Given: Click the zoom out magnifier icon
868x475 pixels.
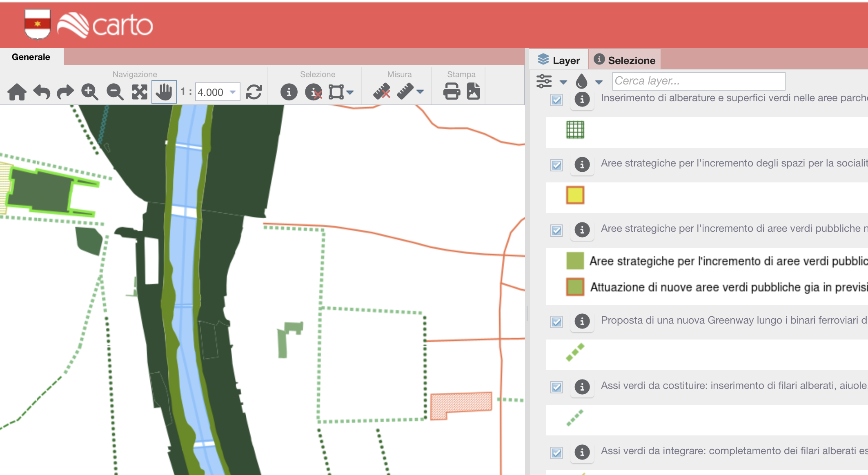Looking at the screenshot, I should pyautogui.click(x=115, y=92).
